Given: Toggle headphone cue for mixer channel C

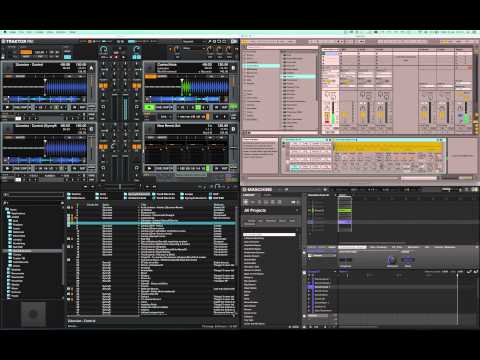Looking at the screenshot, I should (103, 168).
